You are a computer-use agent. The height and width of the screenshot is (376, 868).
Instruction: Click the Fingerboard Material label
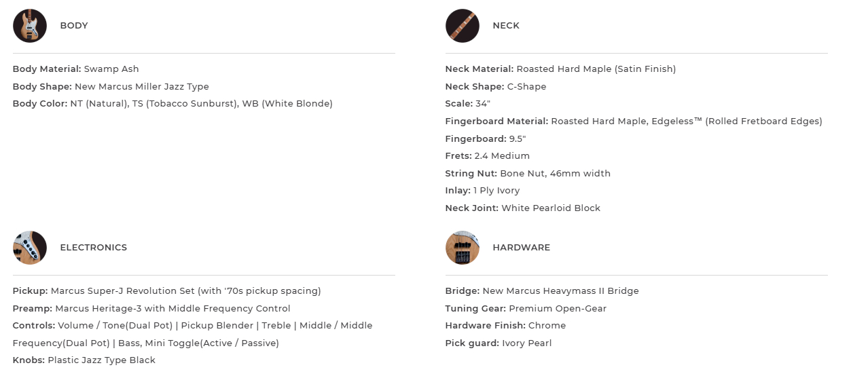[x=496, y=121]
